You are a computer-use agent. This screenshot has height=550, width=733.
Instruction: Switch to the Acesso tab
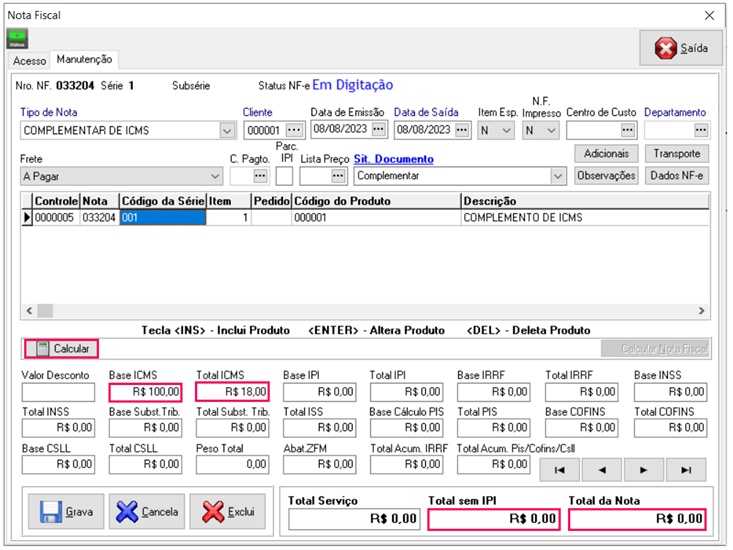tap(29, 61)
